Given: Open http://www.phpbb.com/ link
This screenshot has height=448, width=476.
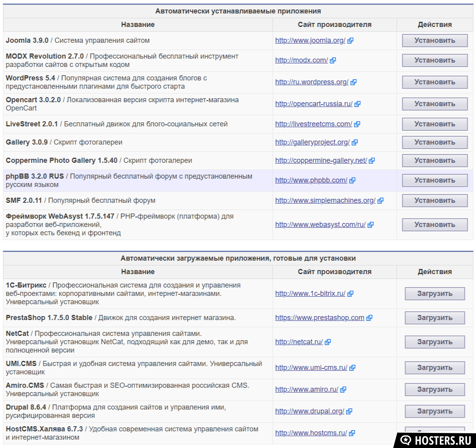Looking at the screenshot, I should pos(311,180).
